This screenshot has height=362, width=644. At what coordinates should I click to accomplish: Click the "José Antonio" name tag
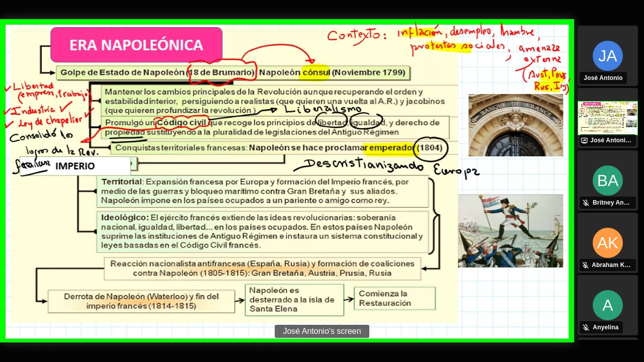[x=603, y=78]
